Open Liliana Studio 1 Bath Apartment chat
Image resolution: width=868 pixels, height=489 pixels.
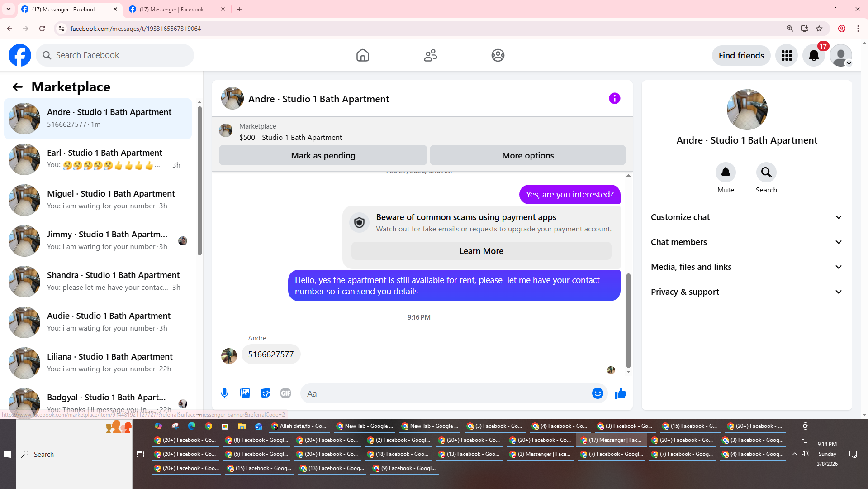pyautogui.click(x=98, y=363)
